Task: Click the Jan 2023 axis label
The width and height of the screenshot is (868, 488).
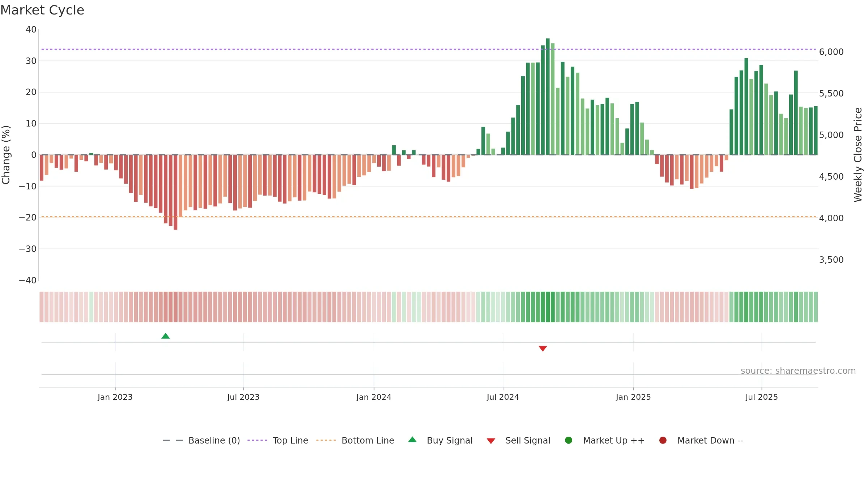Action: [115, 397]
